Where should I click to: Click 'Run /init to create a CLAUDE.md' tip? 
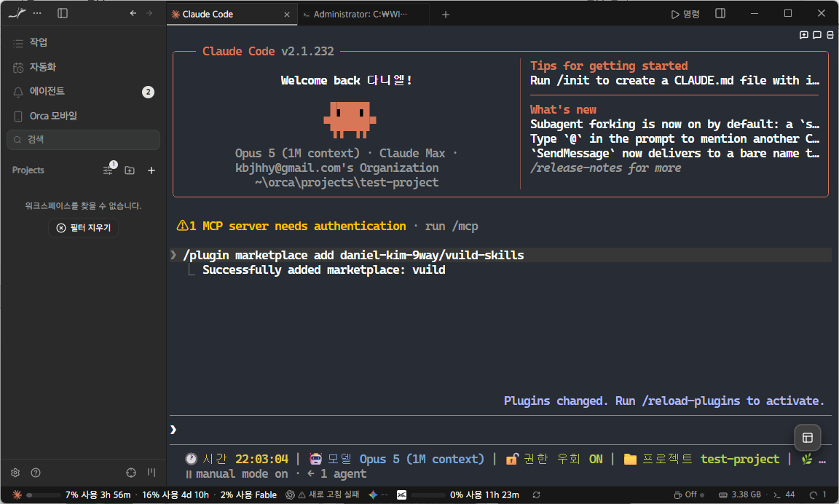674,81
